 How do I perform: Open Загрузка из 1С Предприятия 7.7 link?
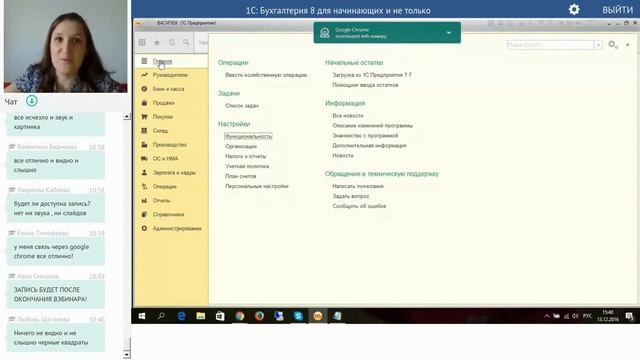372,75
